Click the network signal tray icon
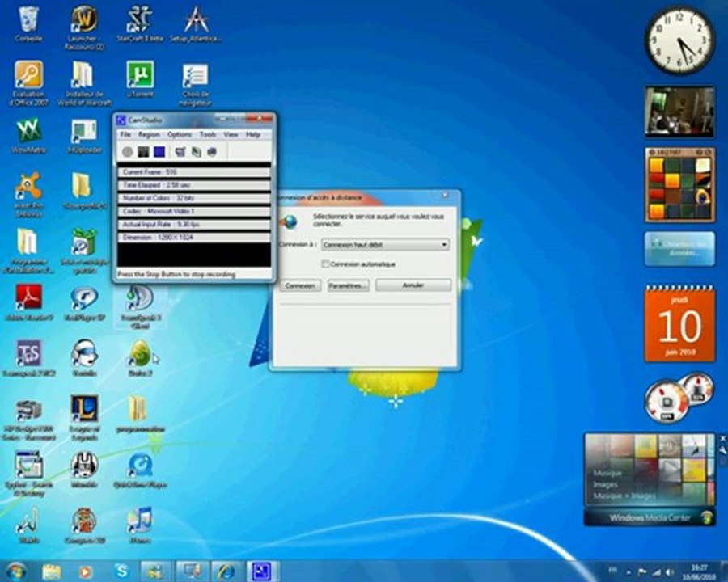This screenshot has height=582, width=728. point(657,572)
